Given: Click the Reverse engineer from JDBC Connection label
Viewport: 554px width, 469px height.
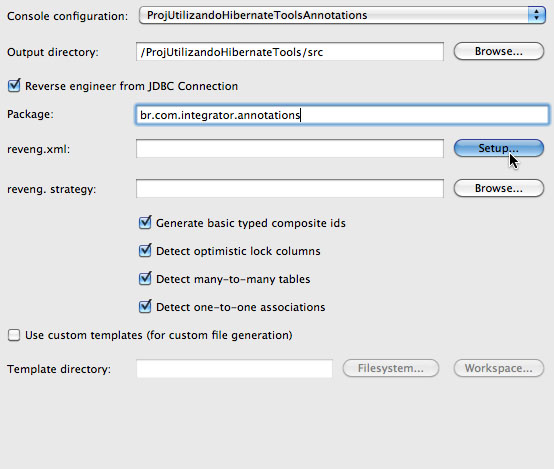Looking at the screenshot, I should tap(131, 86).
